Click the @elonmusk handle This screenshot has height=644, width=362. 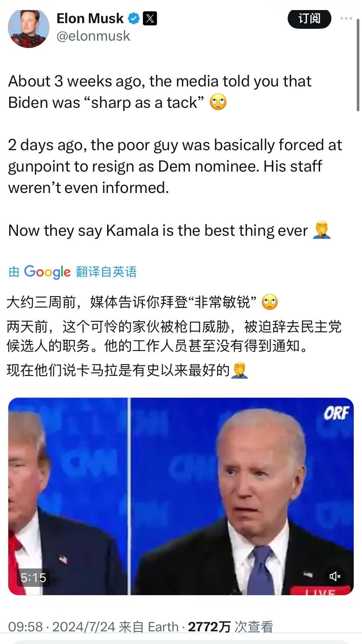click(x=93, y=36)
